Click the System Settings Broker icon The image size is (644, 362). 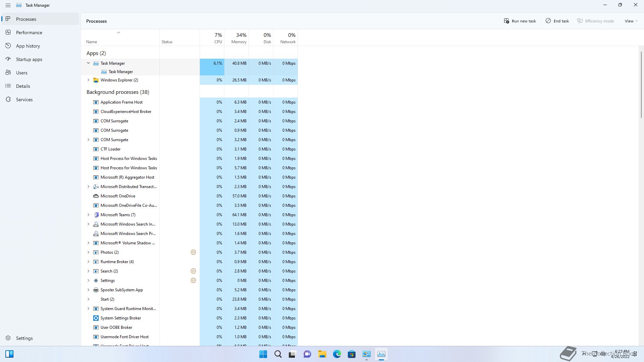pos(96,318)
